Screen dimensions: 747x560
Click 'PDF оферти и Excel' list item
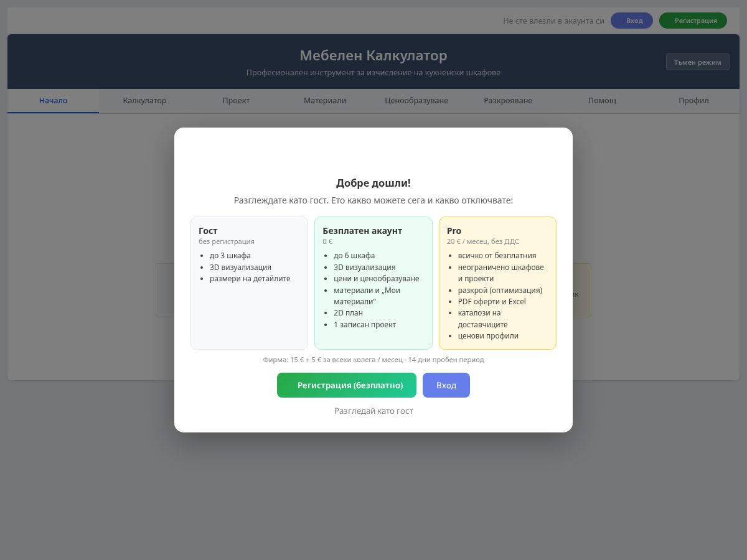pyautogui.click(x=492, y=302)
